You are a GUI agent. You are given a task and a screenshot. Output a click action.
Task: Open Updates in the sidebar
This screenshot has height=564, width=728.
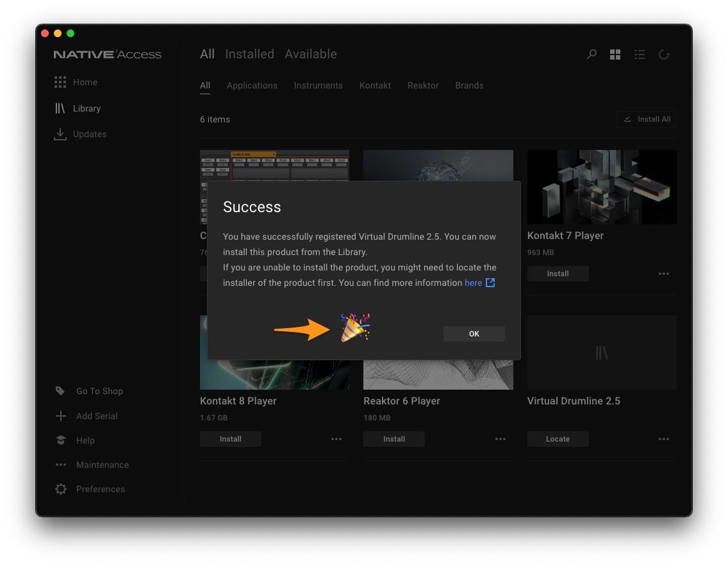point(90,134)
